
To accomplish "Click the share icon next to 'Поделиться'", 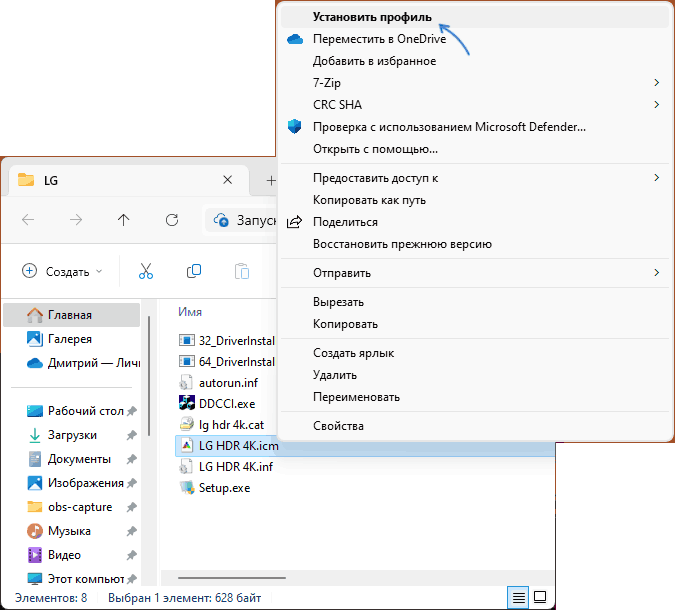I will (x=294, y=222).
